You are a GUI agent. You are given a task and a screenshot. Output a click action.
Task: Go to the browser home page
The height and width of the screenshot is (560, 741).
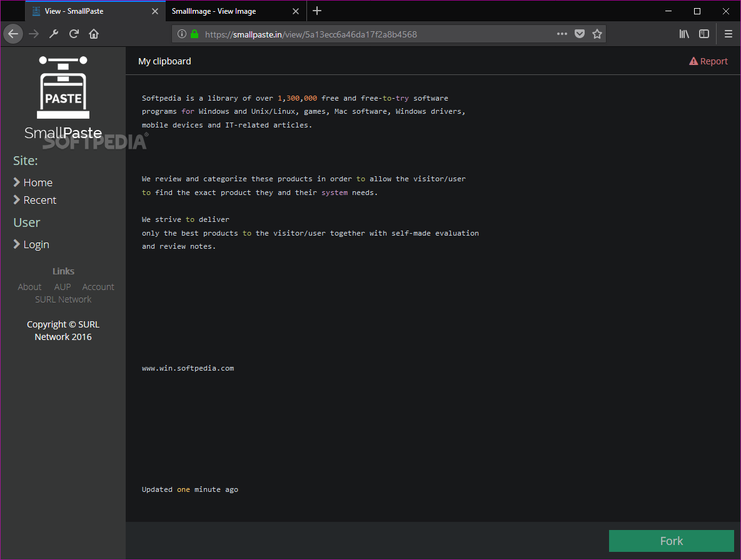(94, 34)
